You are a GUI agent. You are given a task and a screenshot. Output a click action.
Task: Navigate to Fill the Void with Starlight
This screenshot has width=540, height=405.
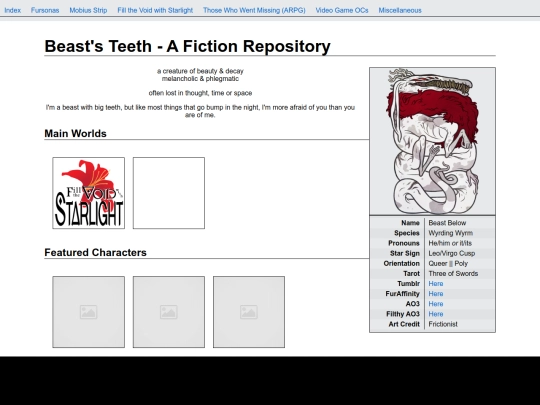(155, 10)
